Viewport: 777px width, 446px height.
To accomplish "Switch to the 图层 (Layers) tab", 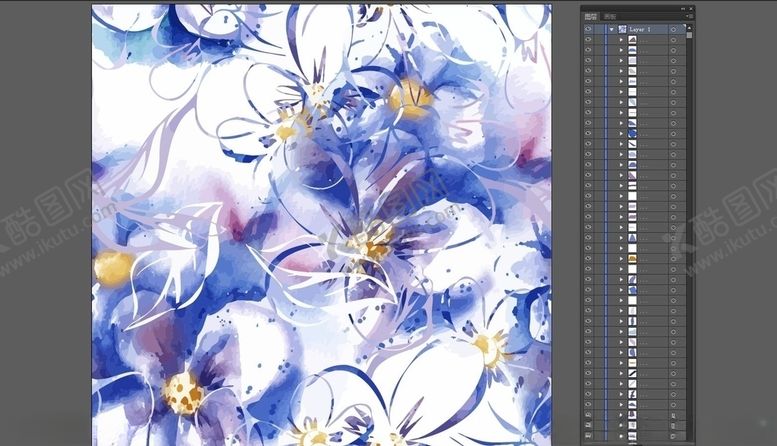I will (591, 17).
